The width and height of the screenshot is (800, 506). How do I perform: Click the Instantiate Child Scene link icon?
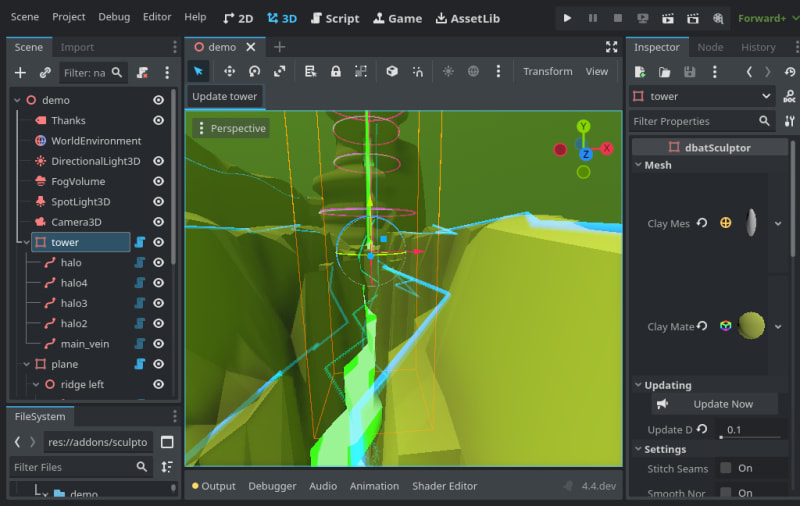tap(45, 72)
